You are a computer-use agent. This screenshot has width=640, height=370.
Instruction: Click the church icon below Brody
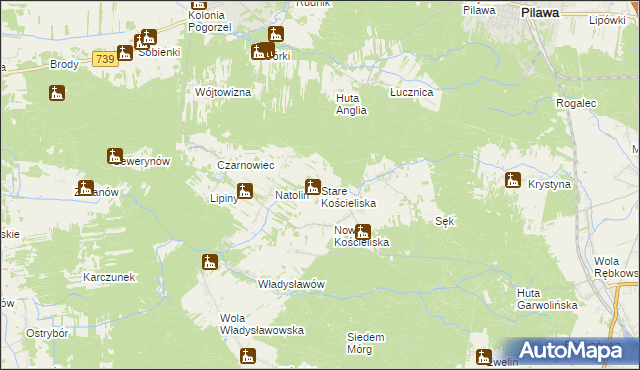57,93
